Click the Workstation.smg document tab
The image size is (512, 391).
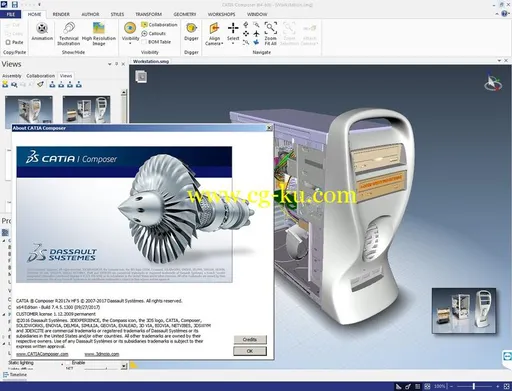click(x=151, y=61)
